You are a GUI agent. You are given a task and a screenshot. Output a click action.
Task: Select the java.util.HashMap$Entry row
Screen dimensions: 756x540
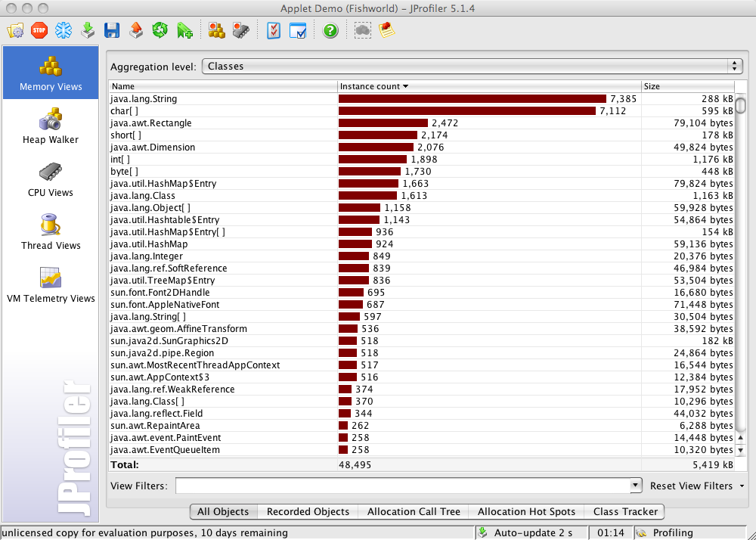tap(422, 183)
